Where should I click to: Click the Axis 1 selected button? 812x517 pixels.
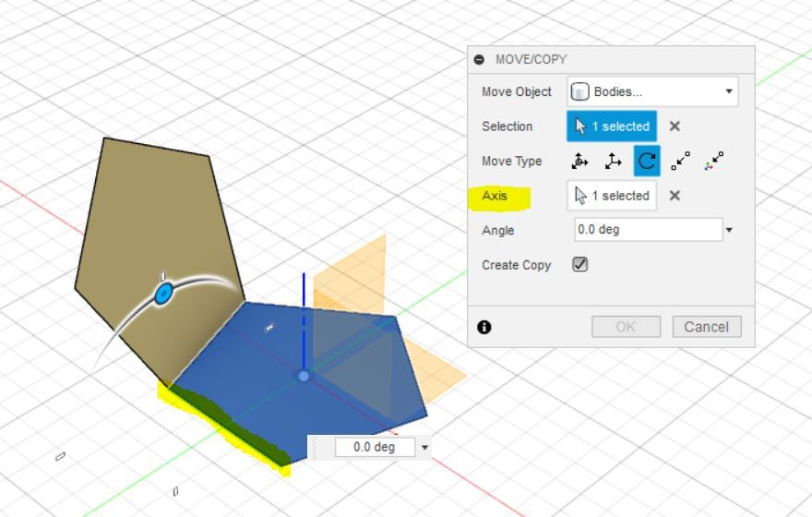(612, 196)
